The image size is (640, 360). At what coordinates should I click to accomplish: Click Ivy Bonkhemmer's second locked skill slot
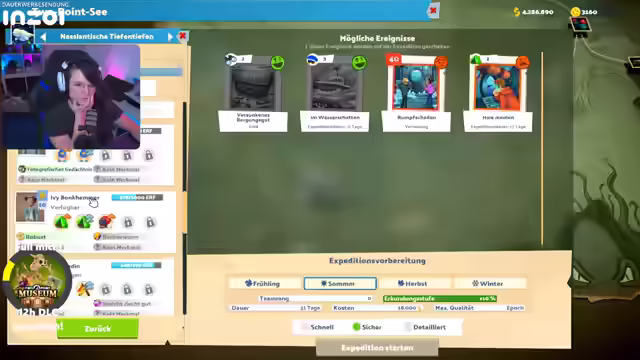(x=150, y=222)
